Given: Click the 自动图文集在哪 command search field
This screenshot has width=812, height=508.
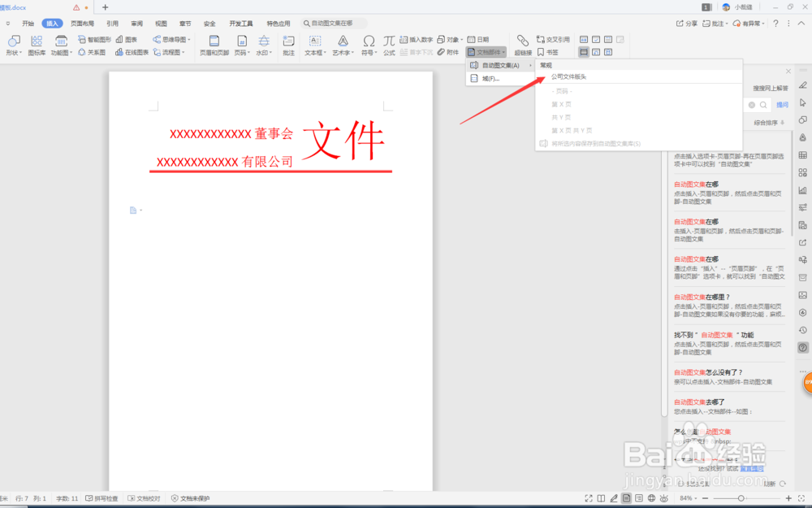Looking at the screenshot, I should 334,24.
